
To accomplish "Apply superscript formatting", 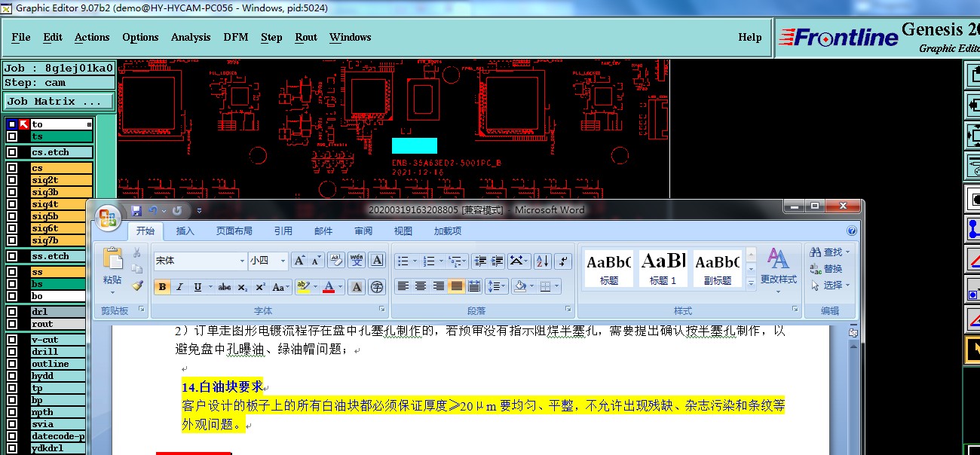I will coord(260,287).
